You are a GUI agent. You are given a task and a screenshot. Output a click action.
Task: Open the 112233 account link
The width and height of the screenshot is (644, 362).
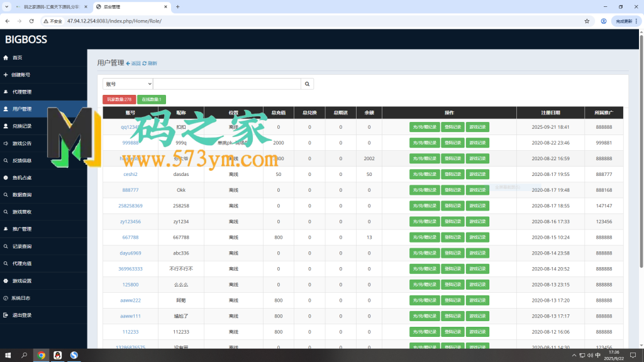(130, 332)
